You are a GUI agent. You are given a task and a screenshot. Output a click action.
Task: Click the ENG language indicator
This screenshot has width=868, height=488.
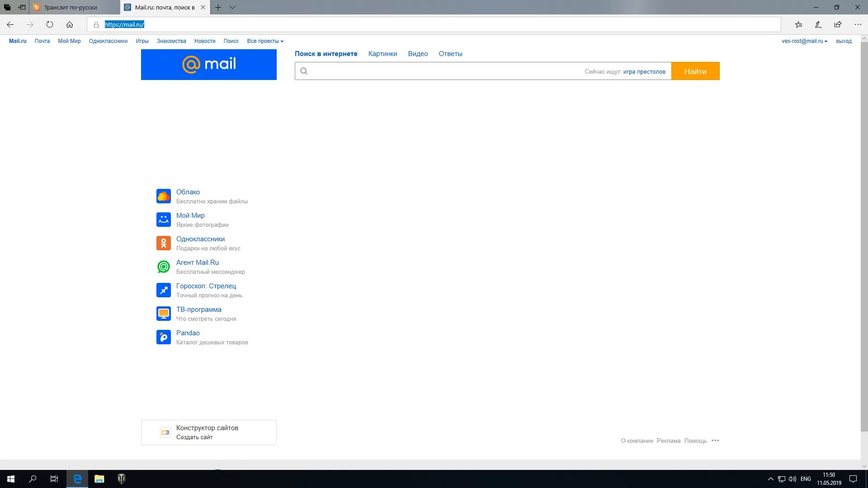[x=806, y=479]
